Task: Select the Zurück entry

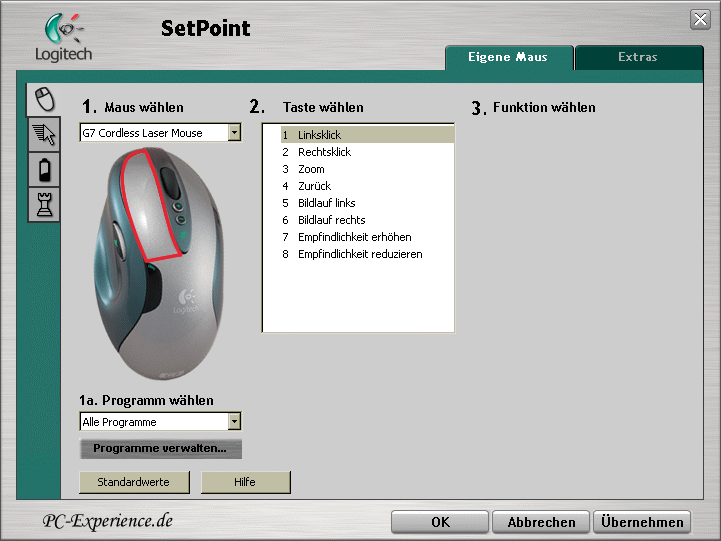Action: pos(367,186)
